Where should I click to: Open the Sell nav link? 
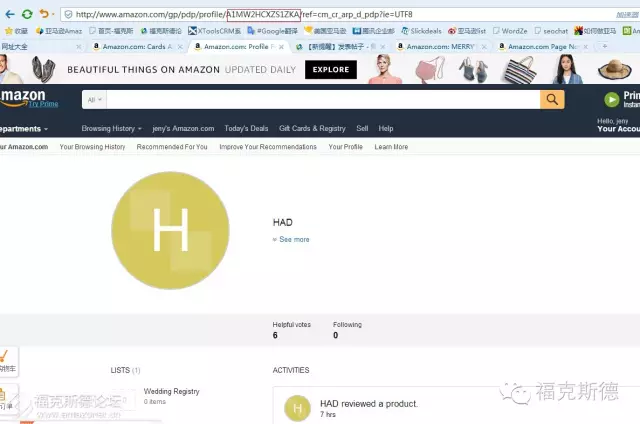(x=362, y=129)
